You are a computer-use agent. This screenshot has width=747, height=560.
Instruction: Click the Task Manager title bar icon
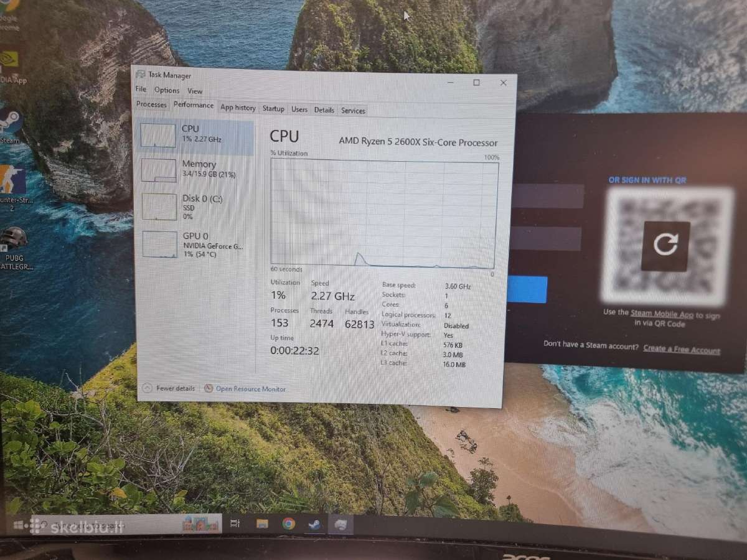(x=141, y=74)
